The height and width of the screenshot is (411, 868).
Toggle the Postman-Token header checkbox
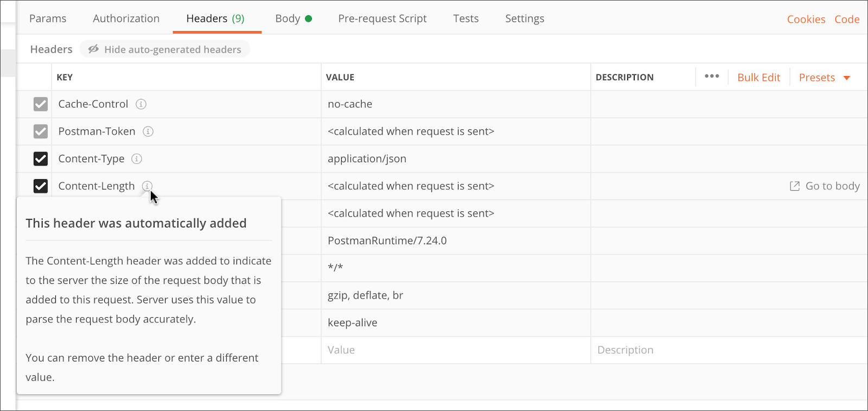41,131
